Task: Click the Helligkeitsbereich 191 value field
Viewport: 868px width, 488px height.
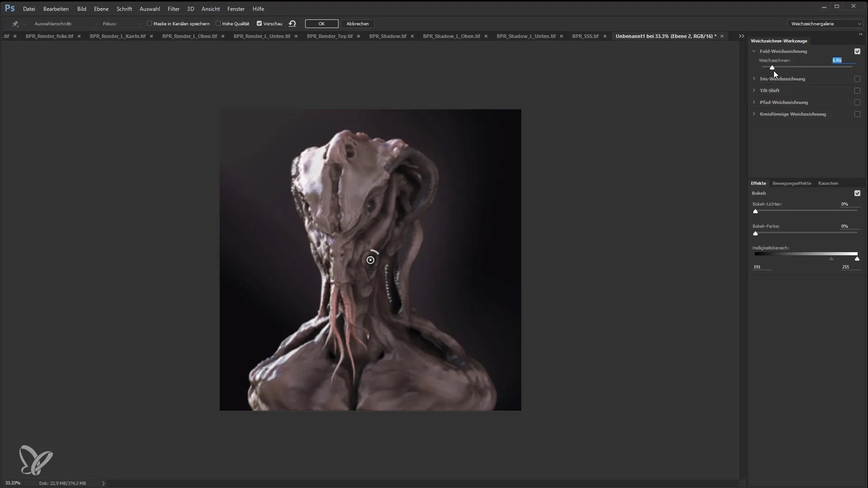Action: point(762,267)
